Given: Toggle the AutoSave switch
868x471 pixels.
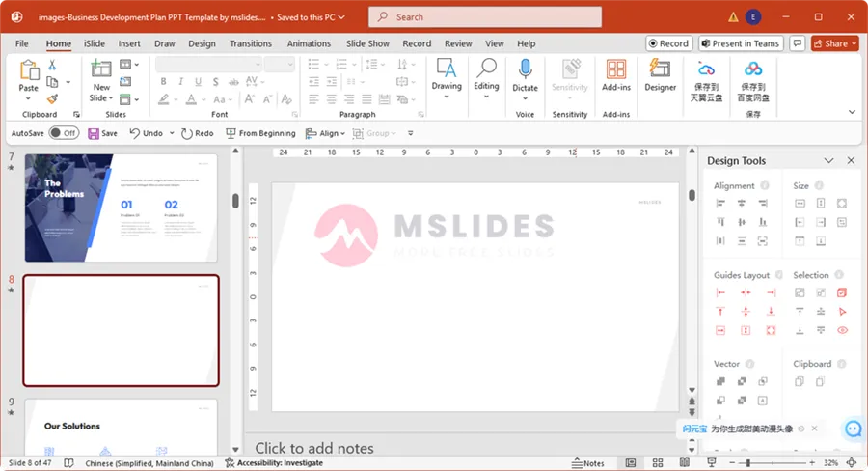Looking at the screenshot, I should coord(64,133).
